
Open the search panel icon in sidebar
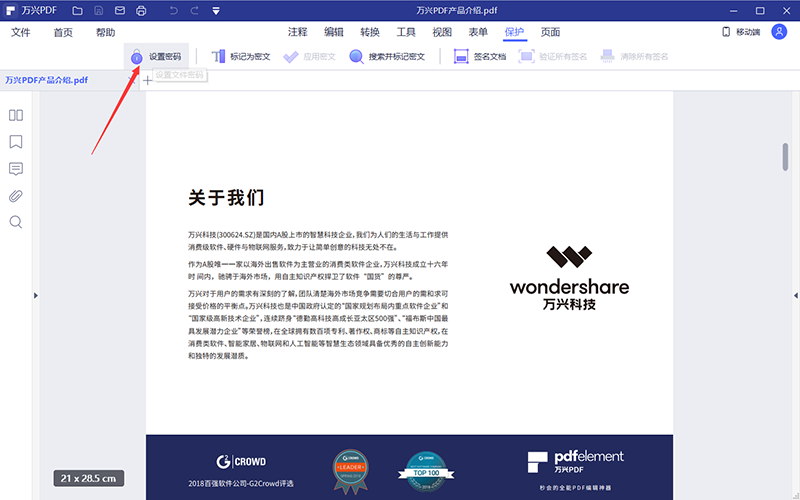pos(16,222)
